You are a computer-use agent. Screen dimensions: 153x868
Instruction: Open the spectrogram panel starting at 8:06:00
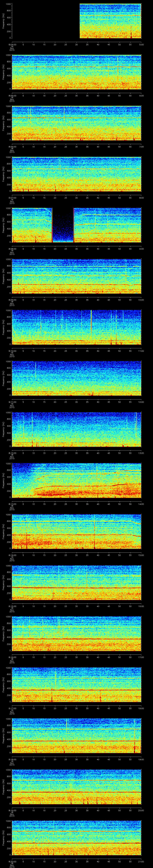click(77, 123)
